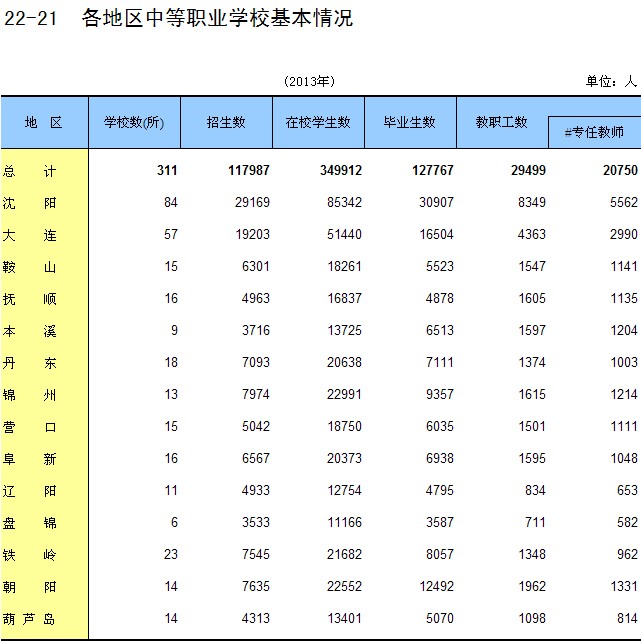Select Dalian students cell 51440
Screen dimensions: 641x641
344,234
